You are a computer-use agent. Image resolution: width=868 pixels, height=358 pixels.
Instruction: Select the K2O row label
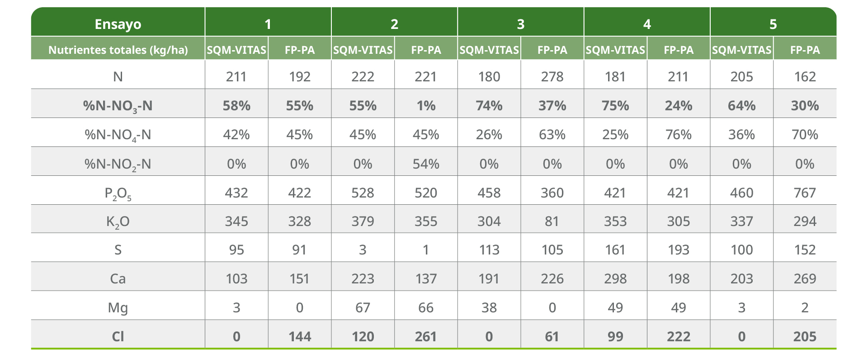118,221
